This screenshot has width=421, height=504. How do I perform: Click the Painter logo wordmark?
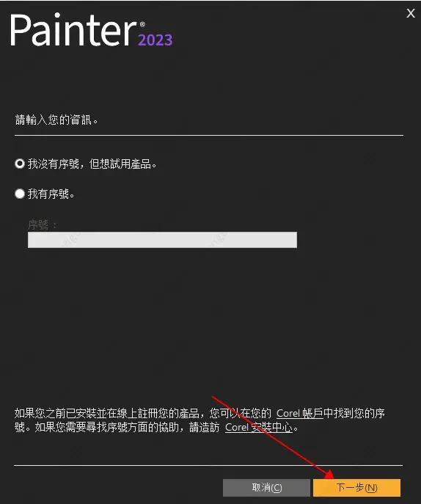[74, 30]
